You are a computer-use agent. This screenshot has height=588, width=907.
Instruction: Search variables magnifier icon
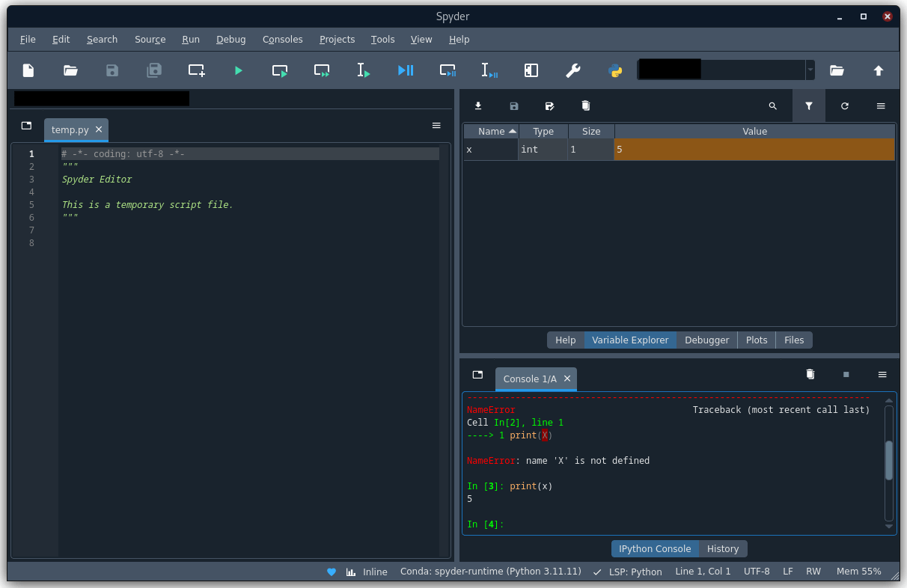(x=773, y=106)
